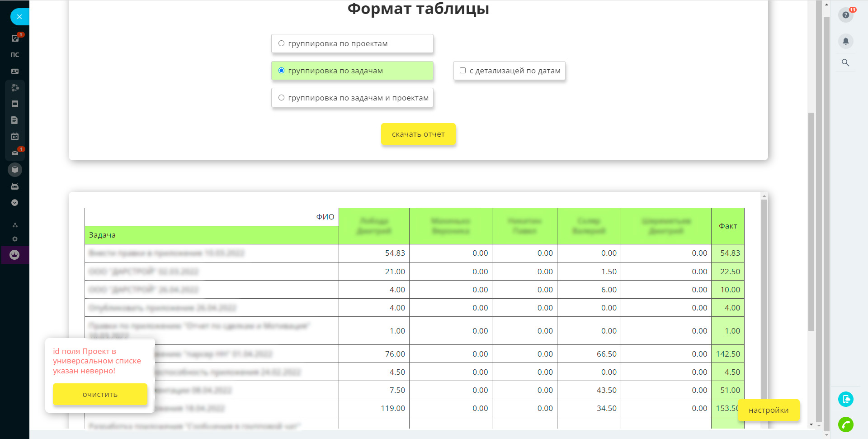The width and height of the screenshot is (868, 439).
Task: Open the calendar icon in left sidebar
Action: pyautogui.click(x=15, y=136)
